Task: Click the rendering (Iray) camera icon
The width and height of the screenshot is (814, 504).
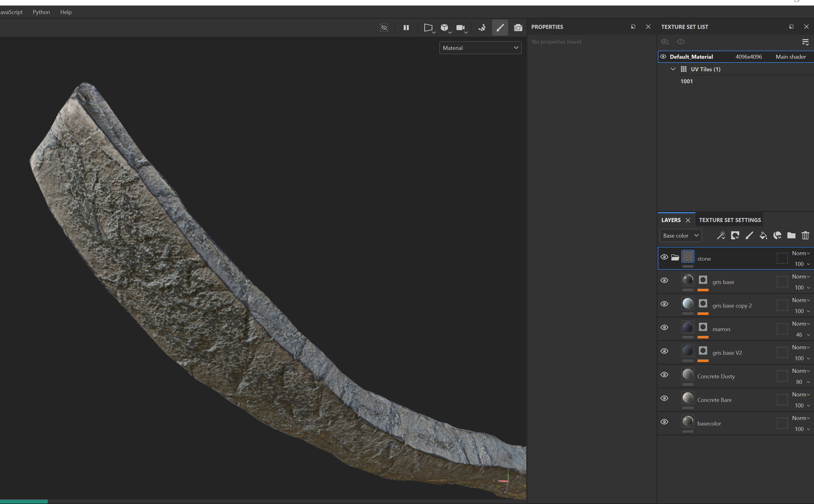Action: [518, 28]
